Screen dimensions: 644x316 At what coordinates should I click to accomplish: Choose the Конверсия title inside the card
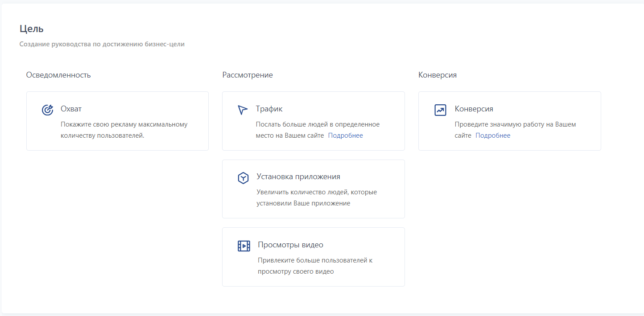(x=474, y=109)
